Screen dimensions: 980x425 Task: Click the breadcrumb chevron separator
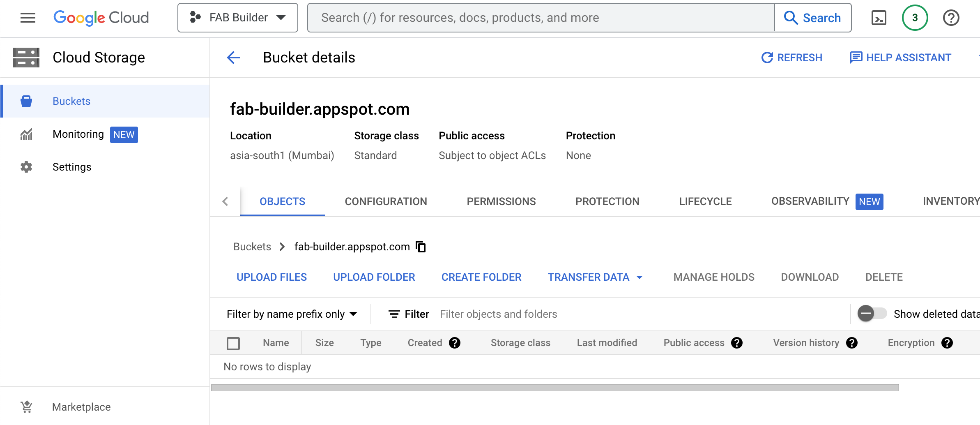[282, 247]
